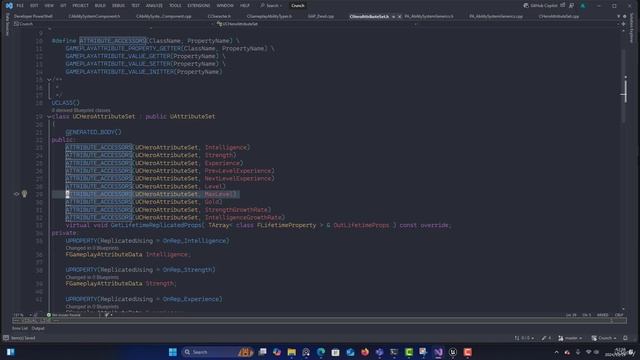The image size is (640, 360).
Task: Open the Solution Explorer side tab
Action: (632, 28)
